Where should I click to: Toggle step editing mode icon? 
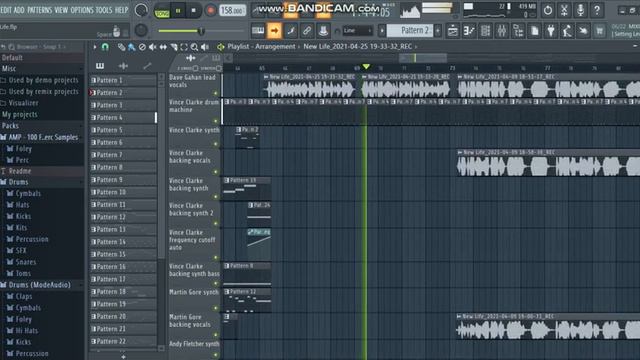(x=291, y=31)
